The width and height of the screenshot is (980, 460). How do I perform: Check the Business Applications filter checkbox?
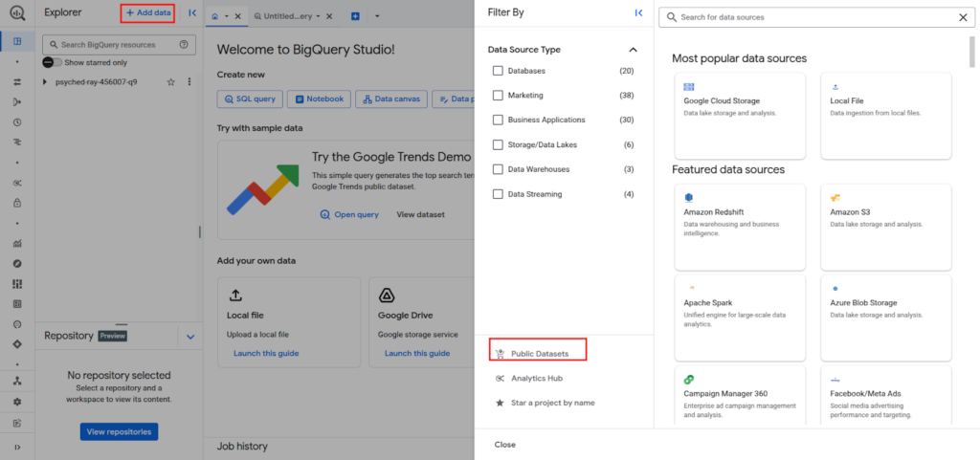[498, 120]
